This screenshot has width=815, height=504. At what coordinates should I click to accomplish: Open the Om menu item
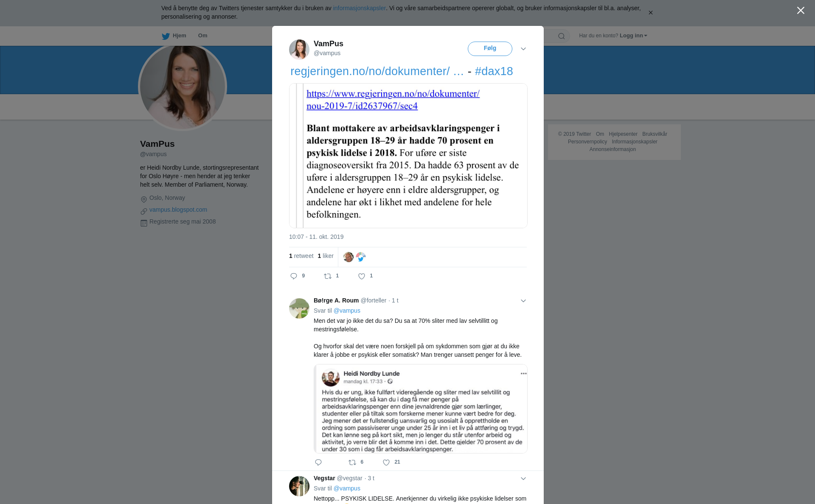(202, 36)
